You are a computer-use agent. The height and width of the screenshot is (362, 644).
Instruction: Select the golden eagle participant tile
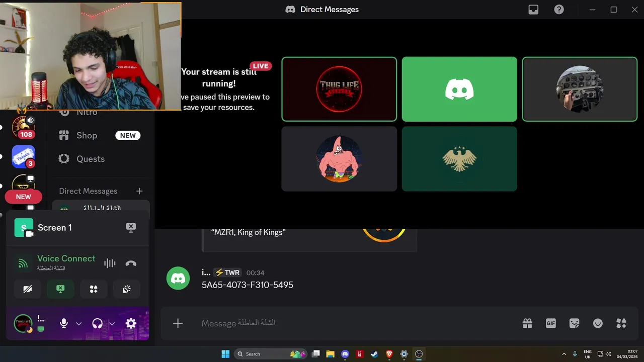459,159
